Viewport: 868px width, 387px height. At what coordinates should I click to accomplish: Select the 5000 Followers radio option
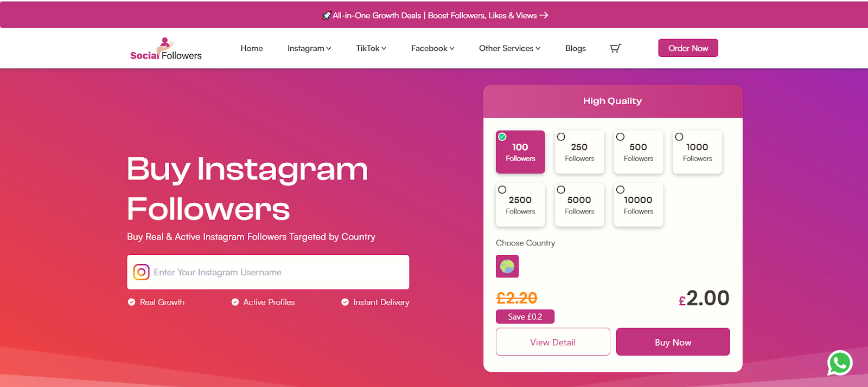(561, 190)
